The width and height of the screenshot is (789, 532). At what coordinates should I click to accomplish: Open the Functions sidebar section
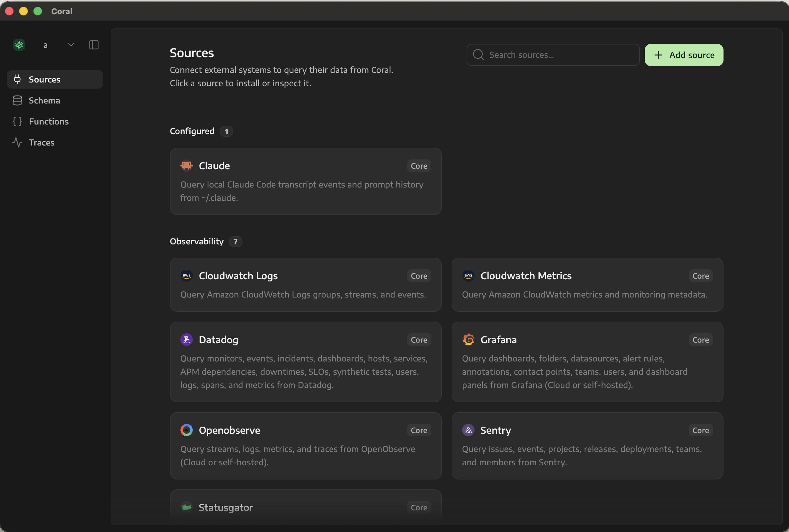point(55,121)
